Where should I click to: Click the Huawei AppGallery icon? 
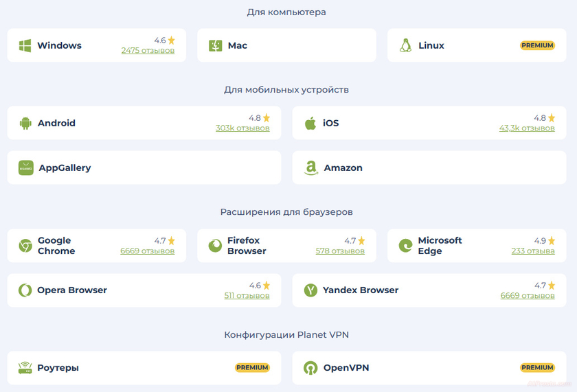pyautogui.click(x=26, y=168)
